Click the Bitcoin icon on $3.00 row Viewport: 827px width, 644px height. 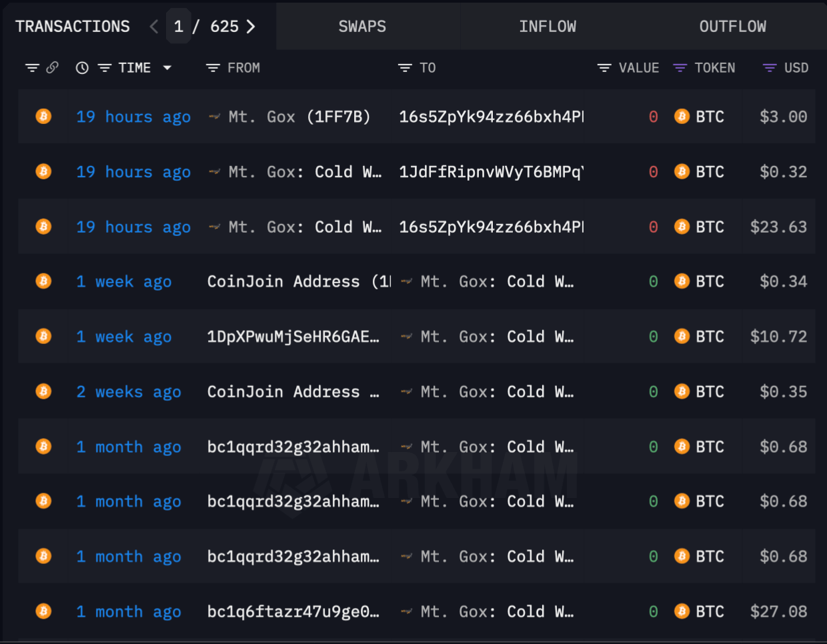pos(43,117)
